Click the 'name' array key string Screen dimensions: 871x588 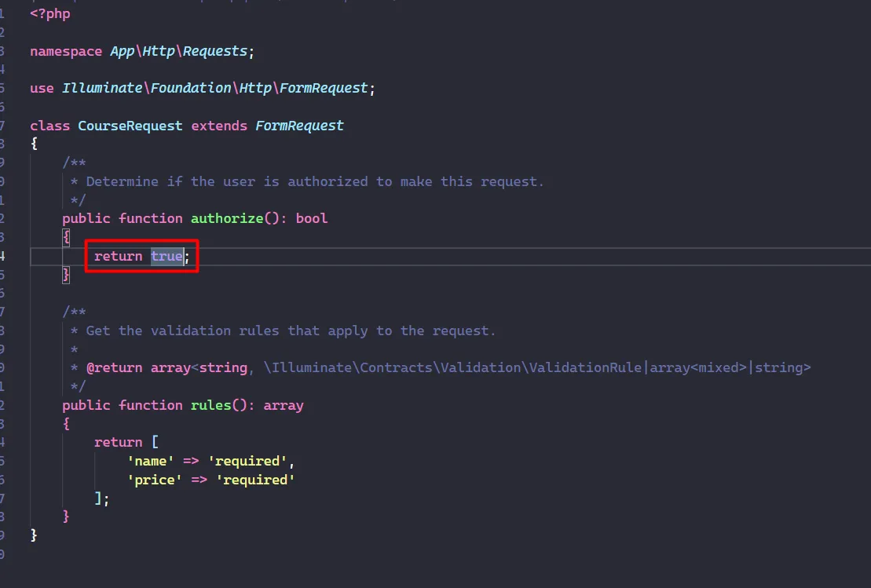point(150,461)
